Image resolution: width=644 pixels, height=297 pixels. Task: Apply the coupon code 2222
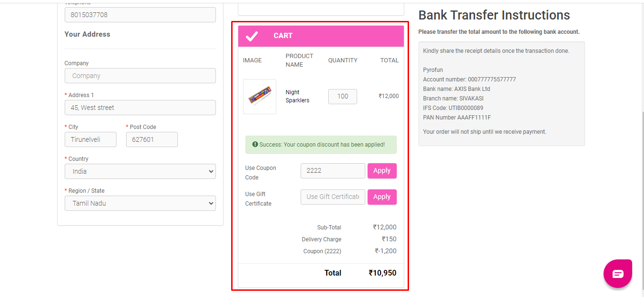coord(382,171)
